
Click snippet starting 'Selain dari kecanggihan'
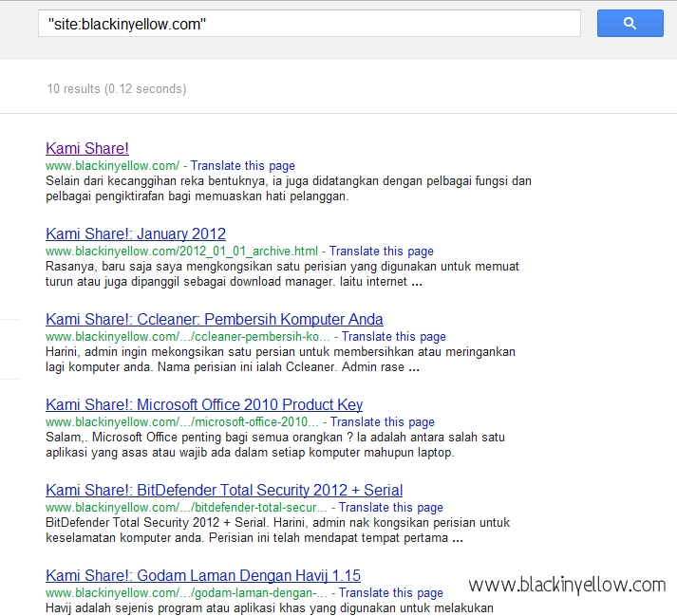point(289,189)
